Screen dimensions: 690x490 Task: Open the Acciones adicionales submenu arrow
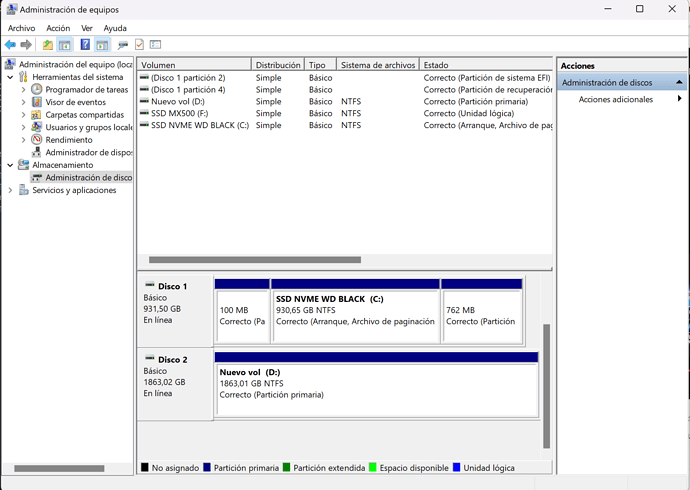680,99
